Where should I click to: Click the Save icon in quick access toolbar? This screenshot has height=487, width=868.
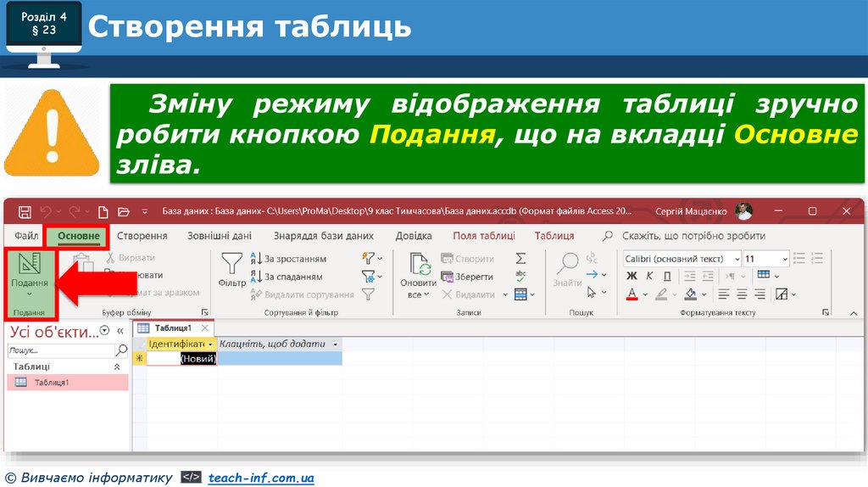(25, 211)
